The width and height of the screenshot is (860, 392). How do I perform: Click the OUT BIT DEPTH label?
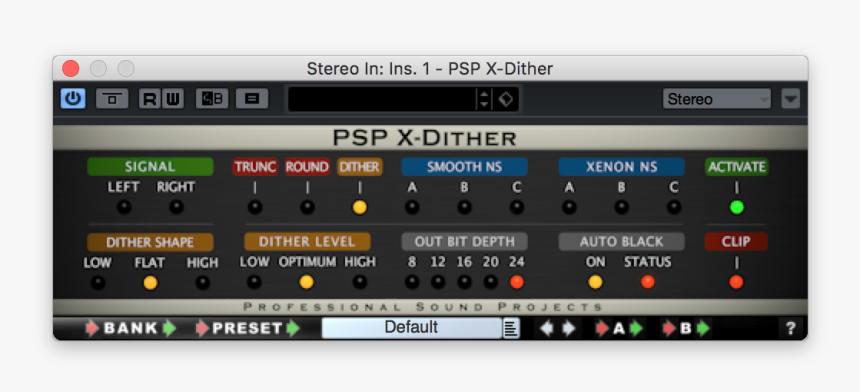pyautogui.click(x=465, y=242)
